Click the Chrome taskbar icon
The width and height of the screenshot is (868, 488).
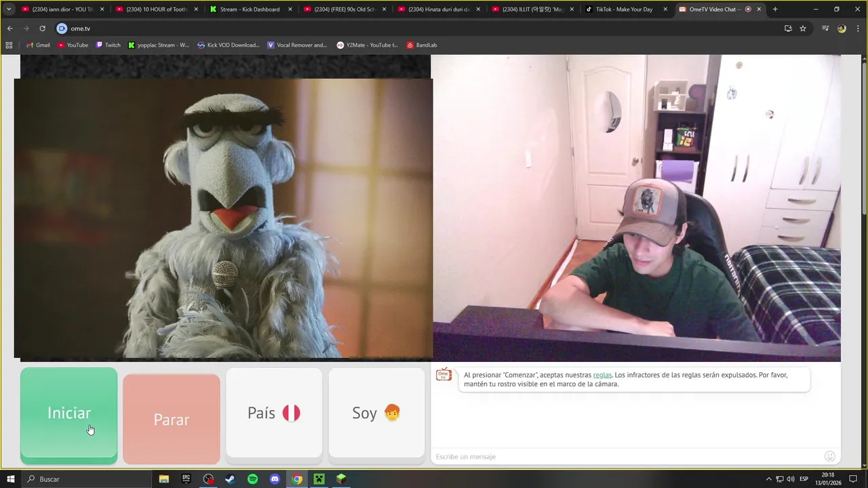tap(297, 479)
